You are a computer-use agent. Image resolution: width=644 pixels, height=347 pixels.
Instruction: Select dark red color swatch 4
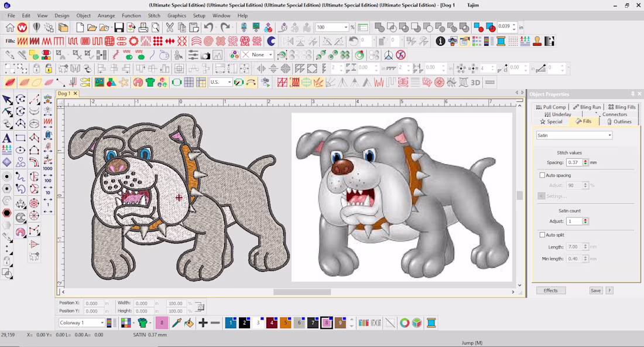click(272, 323)
